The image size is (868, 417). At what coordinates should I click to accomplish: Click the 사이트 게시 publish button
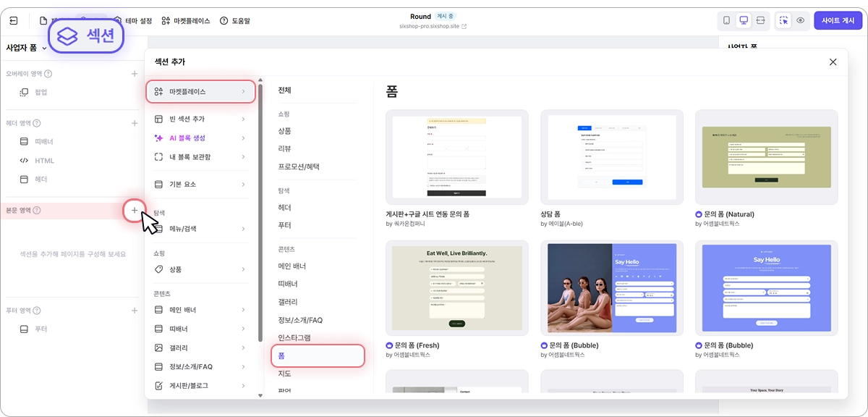(x=838, y=21)
